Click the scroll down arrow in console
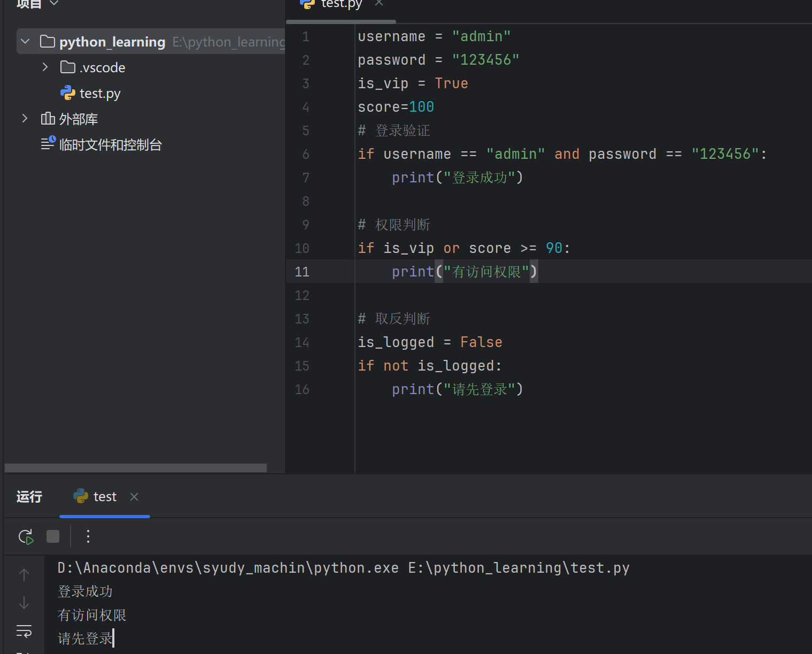812x654 pixels. (24, 603)
